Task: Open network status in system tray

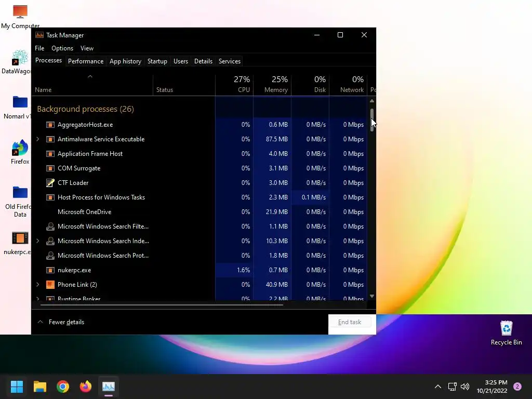Action: (x=452, y=387)
